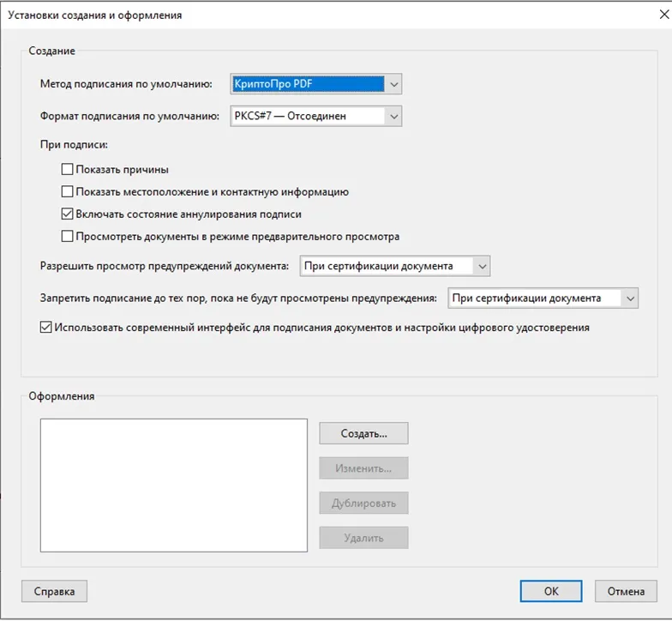Expand the 'Формат подписания по умолчанию' PKCS#7 dropdown

[393, 116]
